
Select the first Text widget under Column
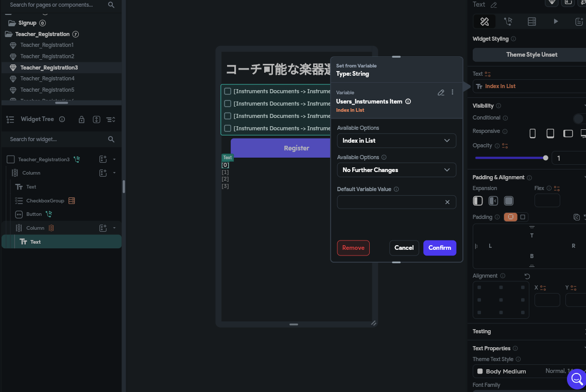[31, 187]
